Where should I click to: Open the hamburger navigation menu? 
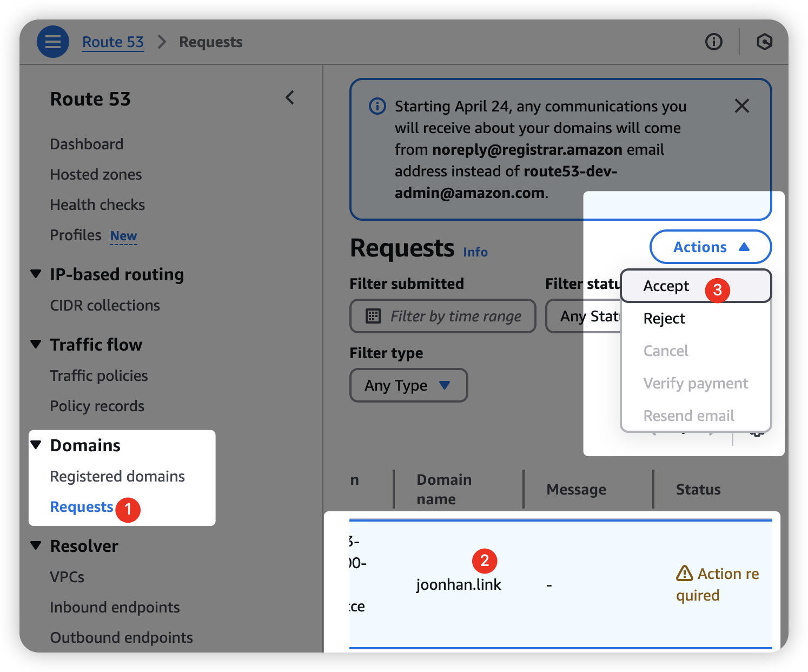click(52, 42)
